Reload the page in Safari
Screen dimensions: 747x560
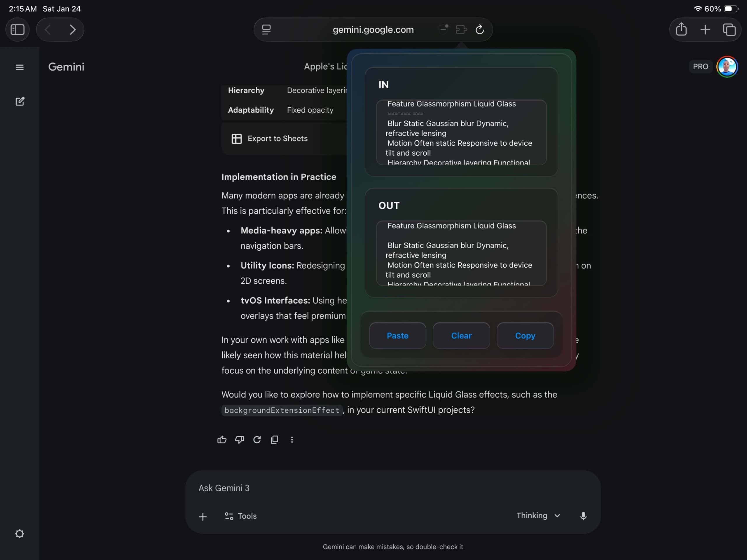[x=480, y=29]
